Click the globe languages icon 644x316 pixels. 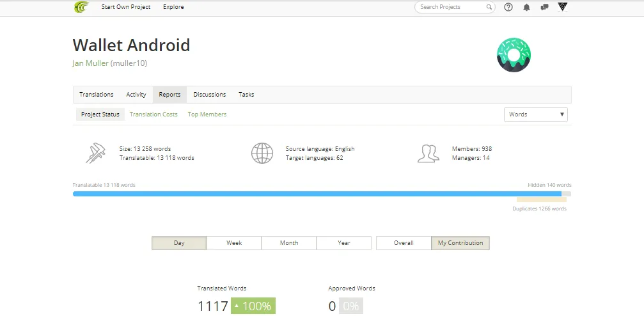262,153
